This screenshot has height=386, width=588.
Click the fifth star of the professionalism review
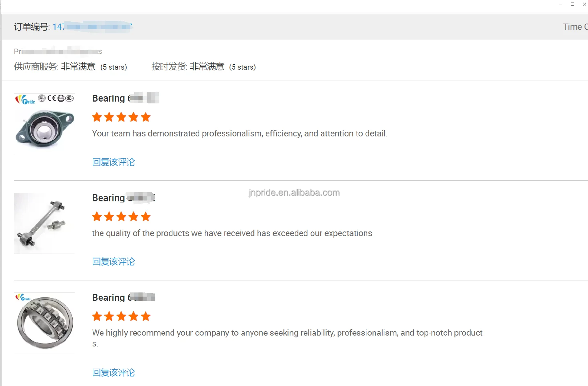pos(146,117)
